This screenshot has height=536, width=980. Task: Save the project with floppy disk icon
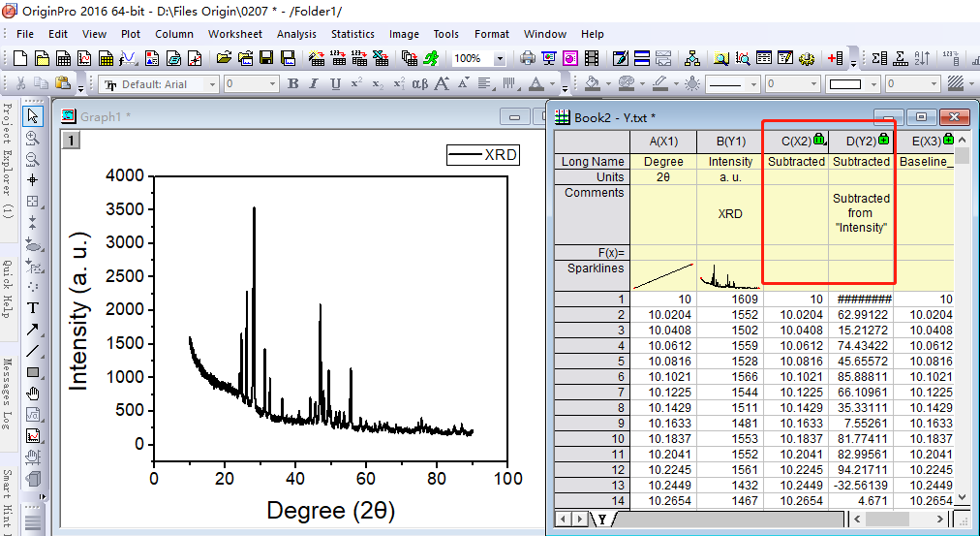click(266, 59)
